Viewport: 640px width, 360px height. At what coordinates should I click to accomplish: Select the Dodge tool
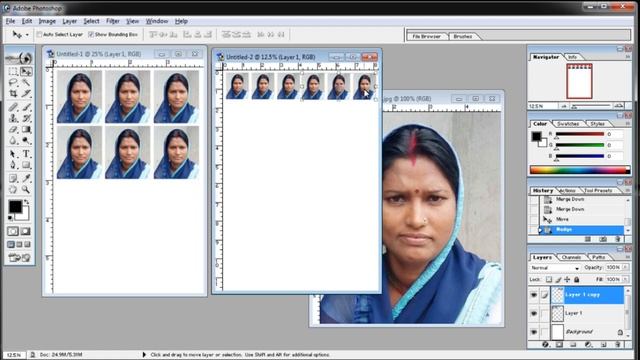coord(27,140)
